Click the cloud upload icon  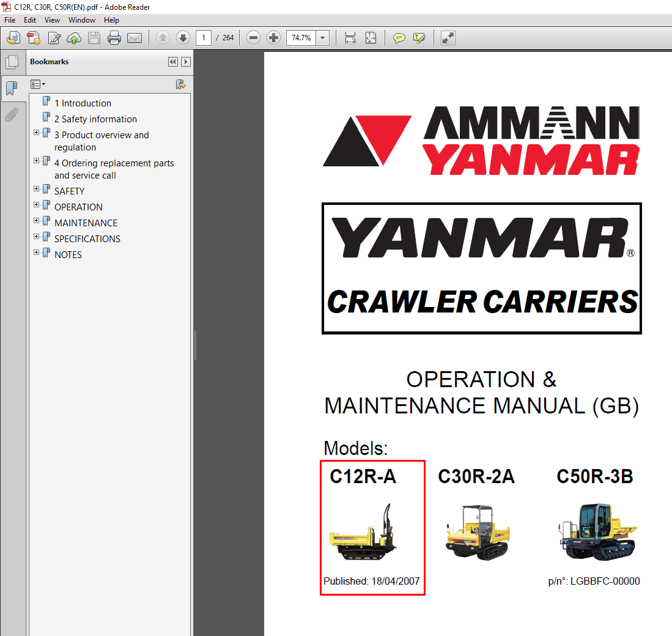[74, 38]
